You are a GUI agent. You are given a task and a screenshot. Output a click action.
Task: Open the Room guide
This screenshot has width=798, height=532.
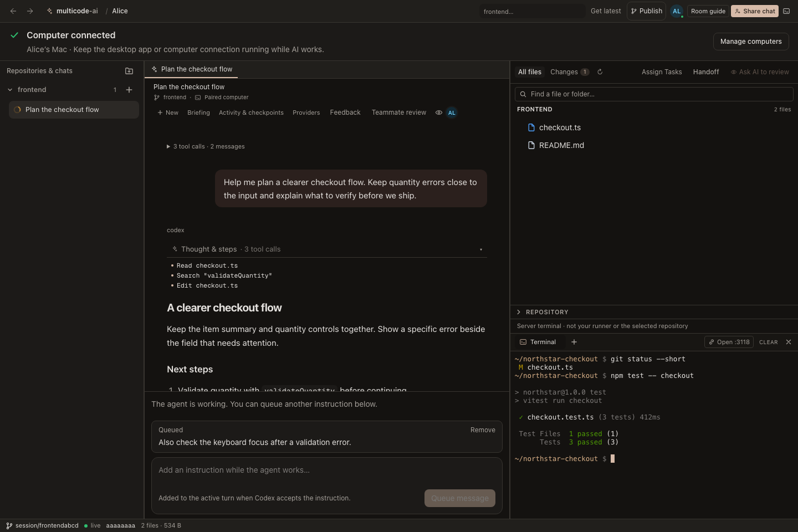click(x=708, y=11)
